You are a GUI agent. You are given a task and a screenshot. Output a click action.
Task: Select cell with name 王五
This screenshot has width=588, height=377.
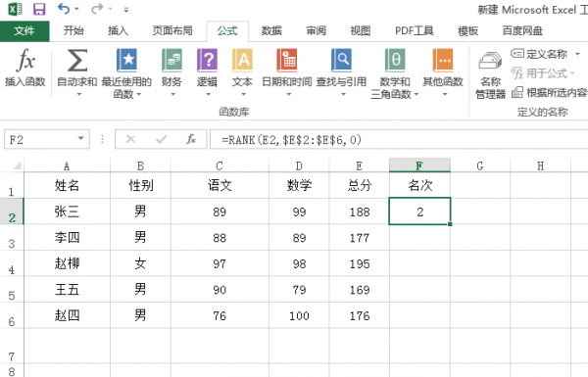(x=67, y=290)
